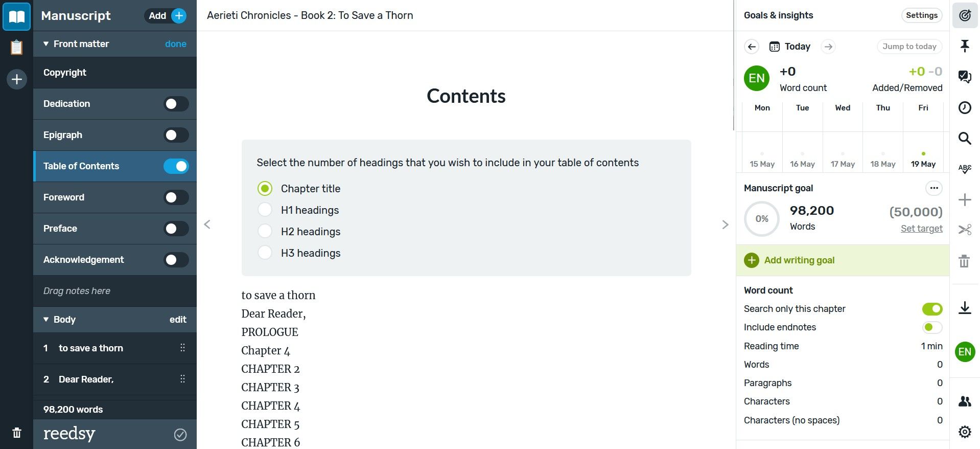The height and width of the screenshot is (449, 980).
Task: Open the pinned notes pin icon
Action: pyautogui.click(x=965, y=46)
